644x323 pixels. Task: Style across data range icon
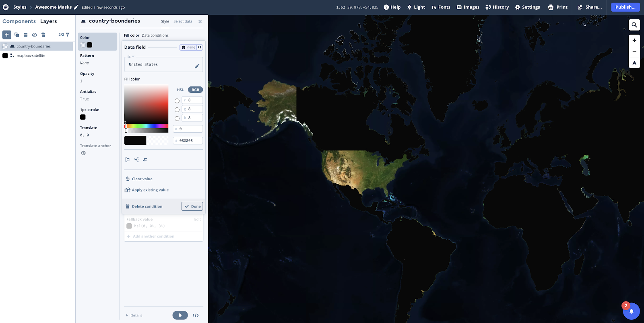[x=128, y=160]
